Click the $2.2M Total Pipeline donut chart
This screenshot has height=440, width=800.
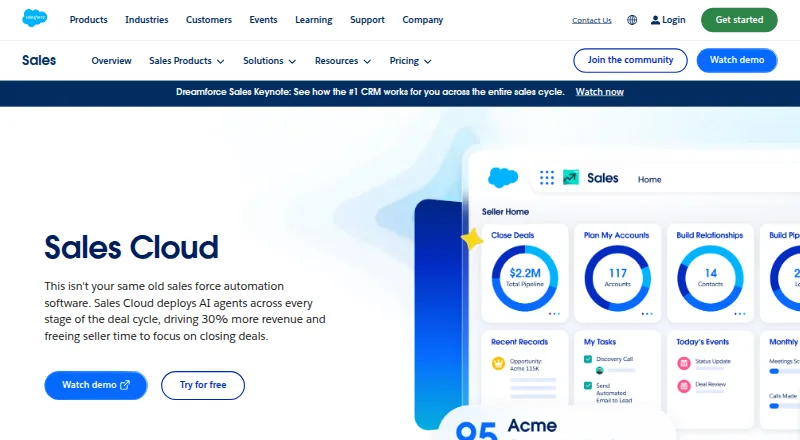tap(524, 278)
